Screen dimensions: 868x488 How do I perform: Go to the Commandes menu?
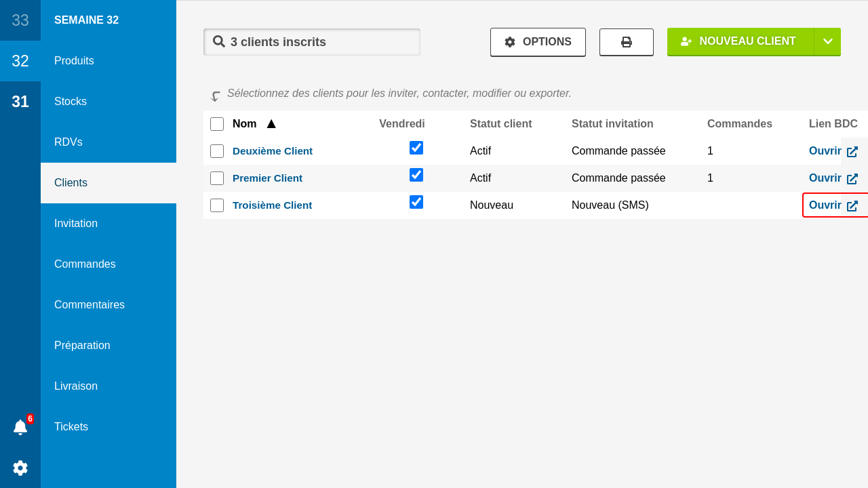[85, 264]
